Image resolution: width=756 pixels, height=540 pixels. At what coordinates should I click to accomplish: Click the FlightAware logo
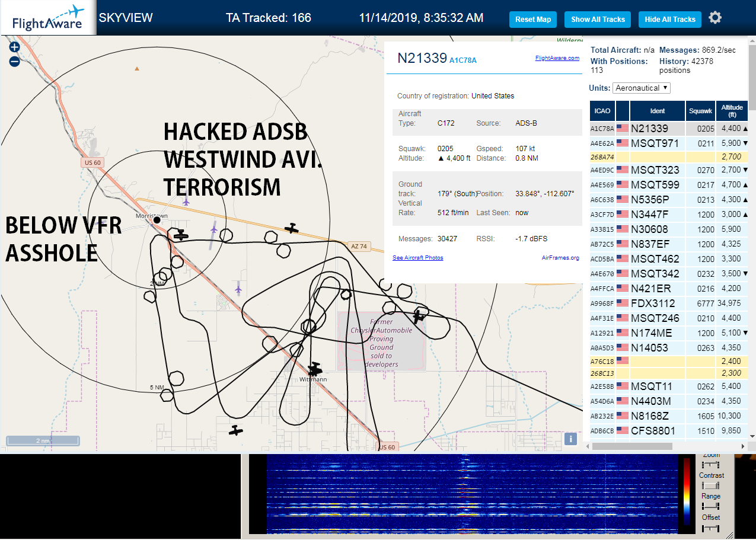click(48, 18)
